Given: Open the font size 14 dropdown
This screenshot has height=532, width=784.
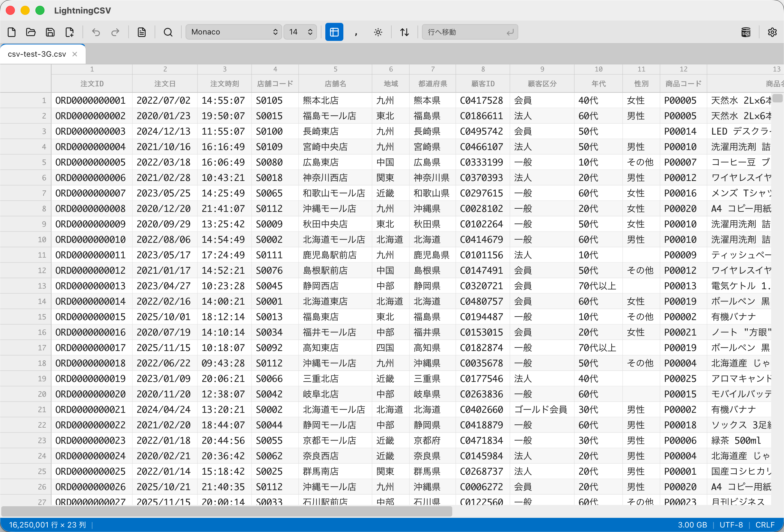Looking at the screenshot, I should coord(300,32).
